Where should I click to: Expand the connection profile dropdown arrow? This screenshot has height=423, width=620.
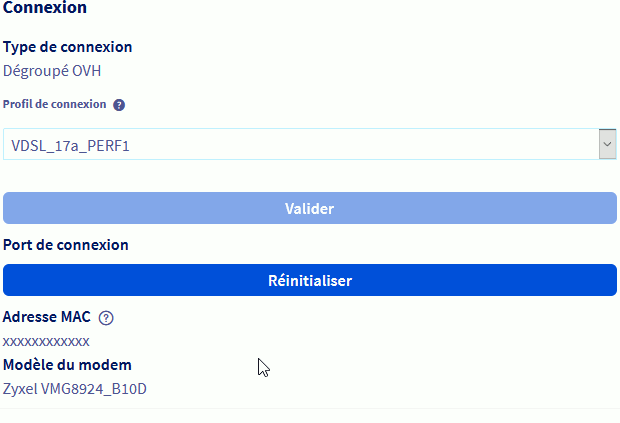[x=606, y=144]
